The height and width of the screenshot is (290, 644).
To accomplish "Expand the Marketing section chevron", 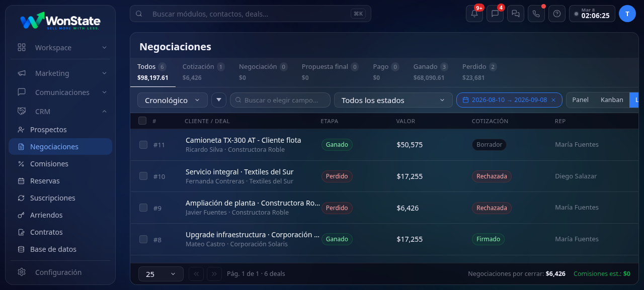I will [104, 73].
